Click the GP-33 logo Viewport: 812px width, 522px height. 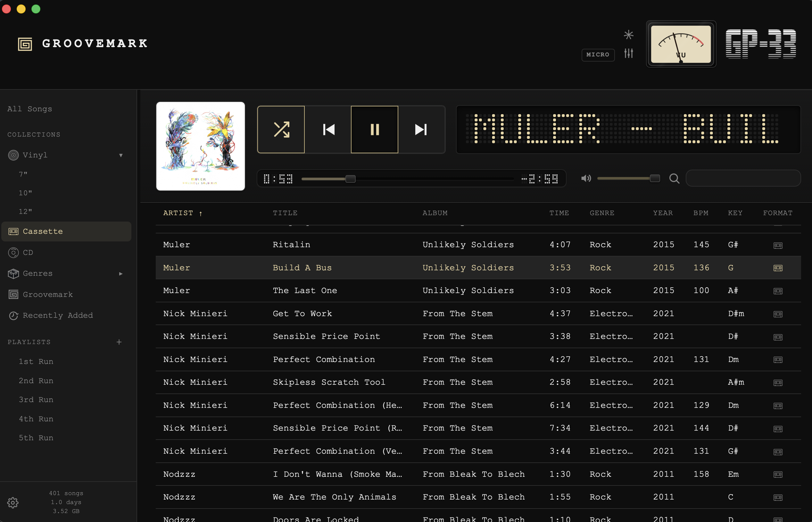click(x=760, y=44)
